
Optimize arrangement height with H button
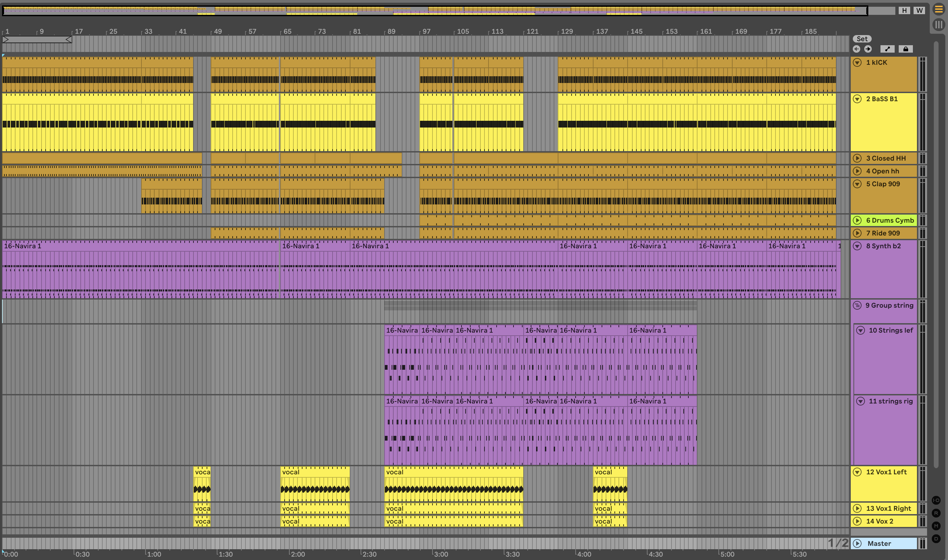tap(904, 10)
